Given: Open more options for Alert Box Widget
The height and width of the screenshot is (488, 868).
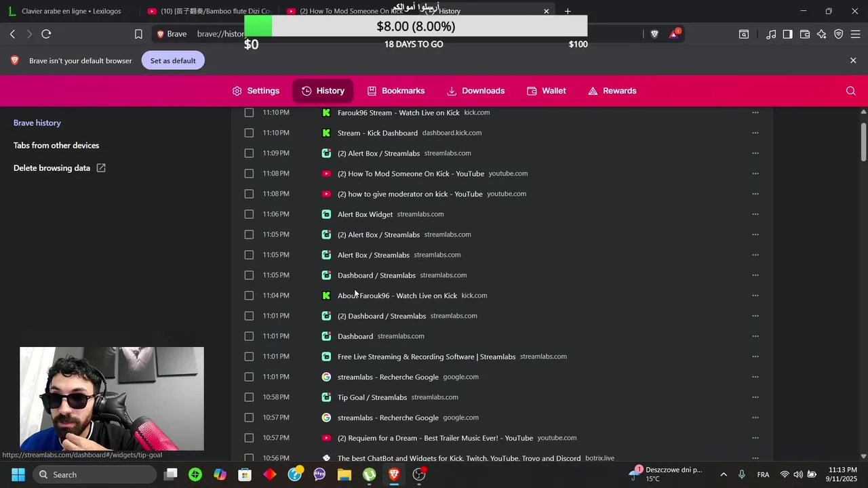Looking at the screenshot, I should point(755,214).
